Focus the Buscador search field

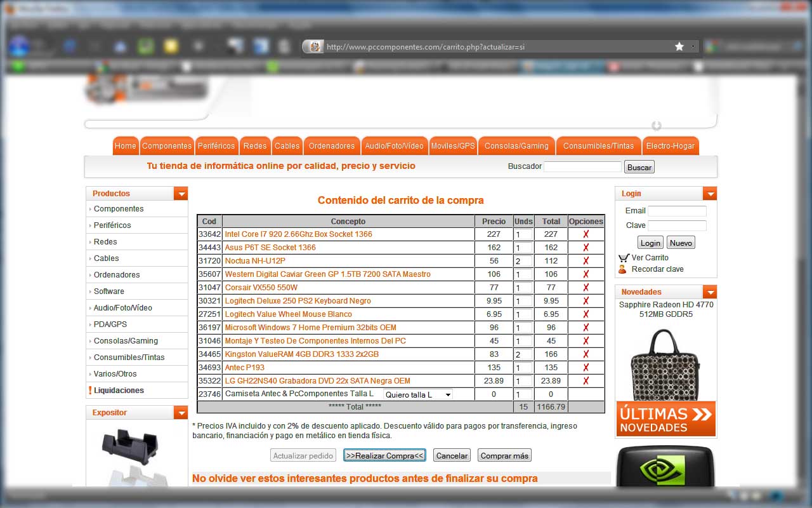click(x=582, y=166)
